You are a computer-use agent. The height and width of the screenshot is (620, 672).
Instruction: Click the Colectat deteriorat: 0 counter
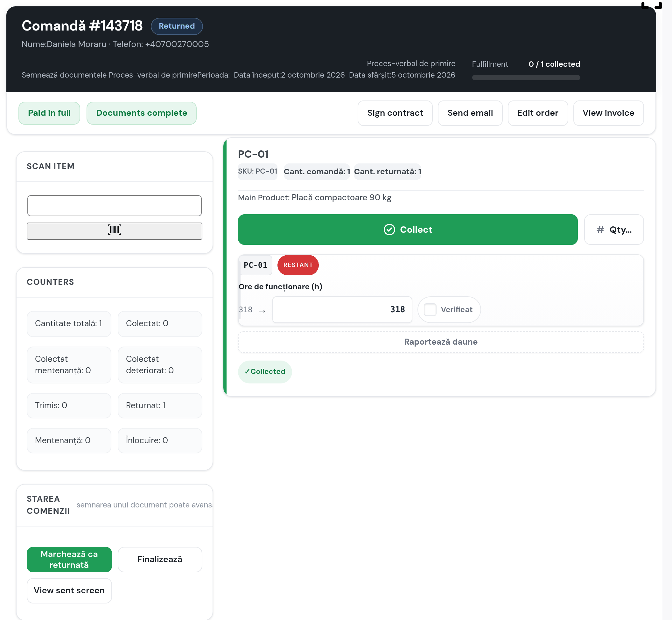click(160, 365)
